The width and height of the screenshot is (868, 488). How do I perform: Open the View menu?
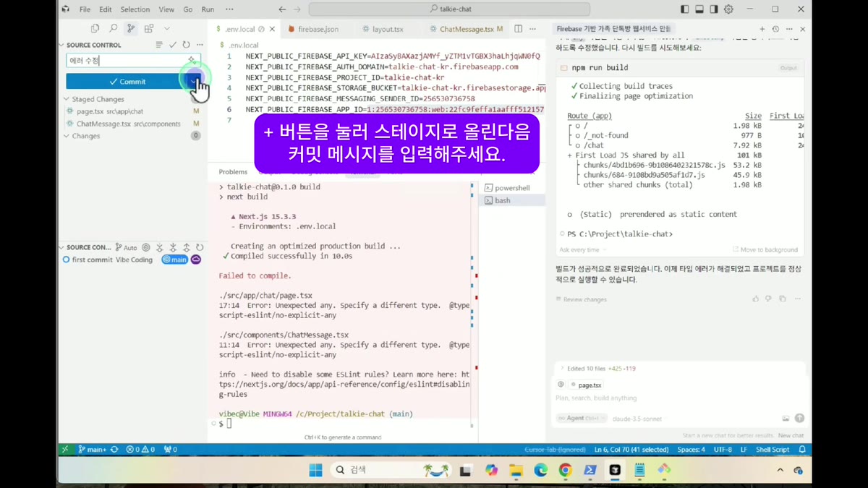tap(166, 9)
